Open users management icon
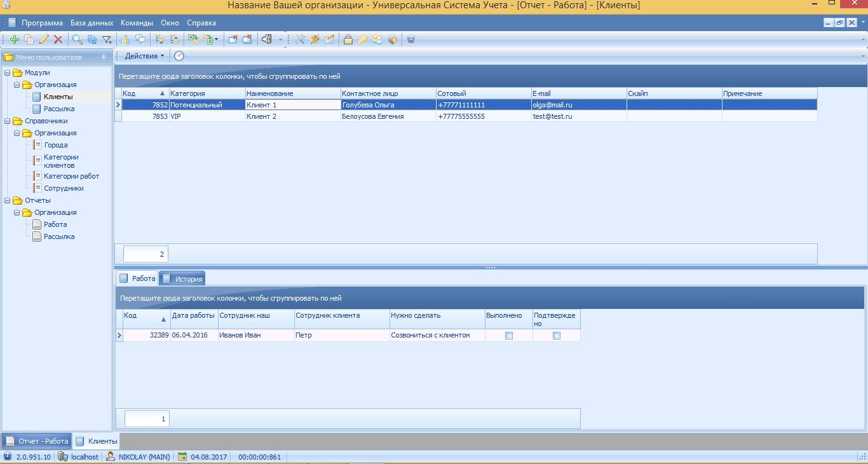Image resolution: width=868 pixels, height=464 pixels. [377, 39]
